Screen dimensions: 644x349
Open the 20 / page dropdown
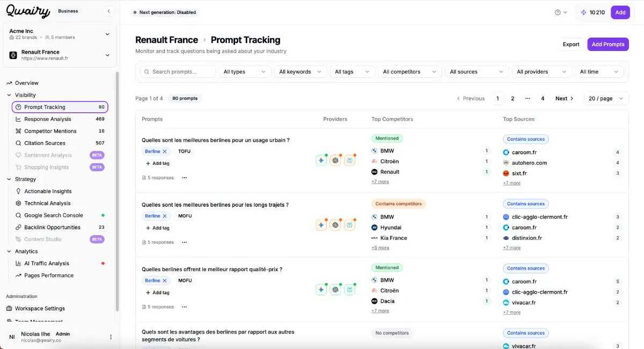click(x=606, y=98)
